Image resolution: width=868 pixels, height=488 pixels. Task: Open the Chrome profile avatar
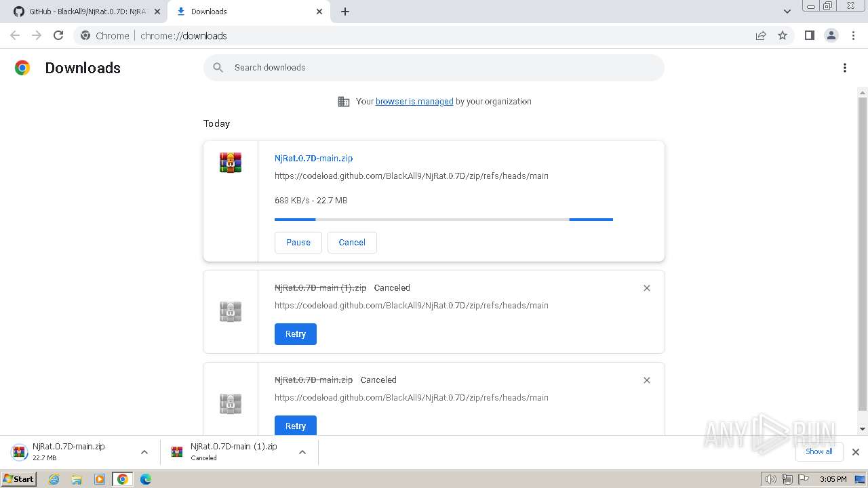coord(831,35)
